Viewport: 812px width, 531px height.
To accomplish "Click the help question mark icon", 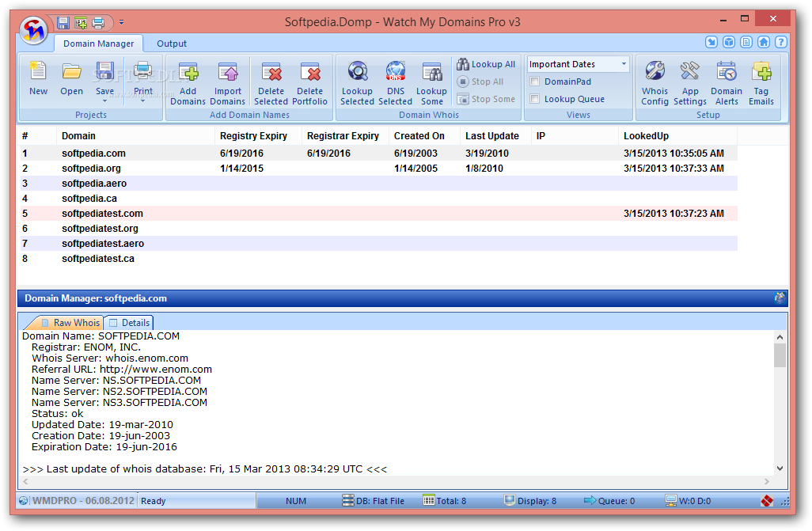I will [781, 42].
